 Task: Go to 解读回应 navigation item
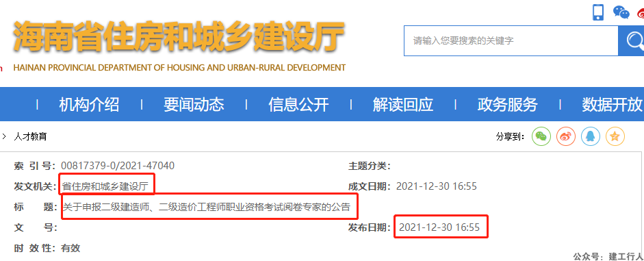403,104
